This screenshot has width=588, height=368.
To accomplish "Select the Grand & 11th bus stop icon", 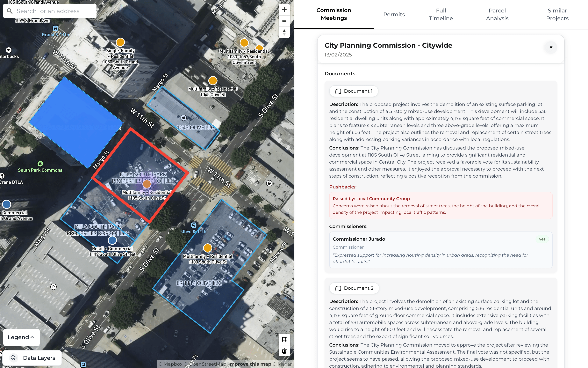I will pos(55,28).
